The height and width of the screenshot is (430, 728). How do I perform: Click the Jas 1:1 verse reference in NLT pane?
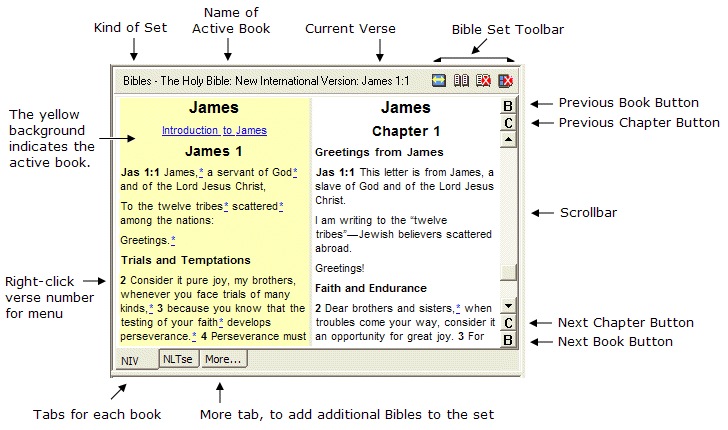point(332,173)
